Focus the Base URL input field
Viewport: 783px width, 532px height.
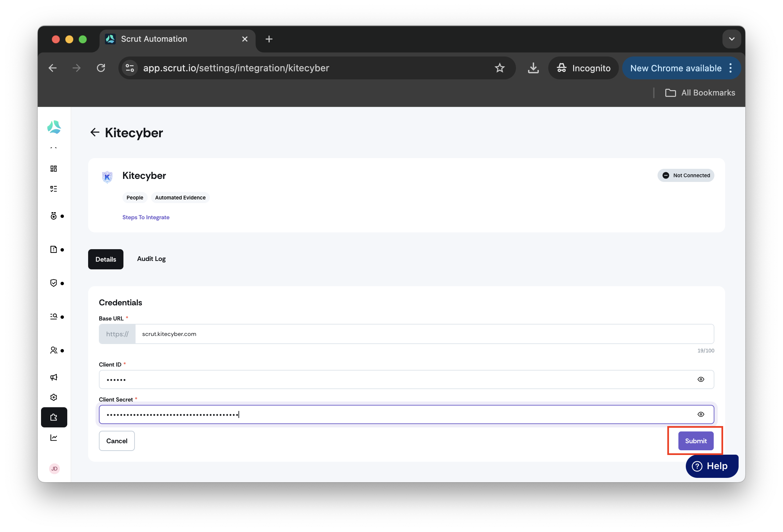[x=424, y=334]
